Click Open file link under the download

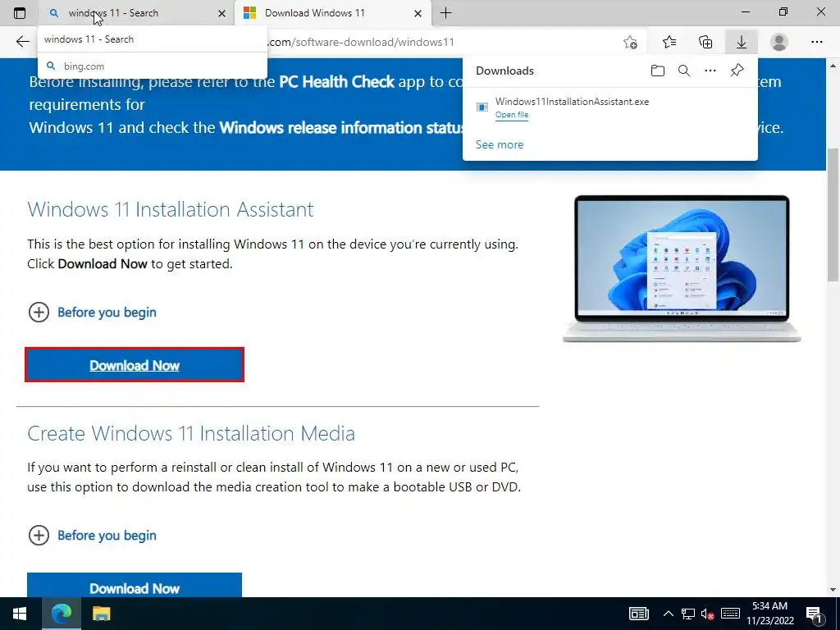pyautogui.click(x=512, y=115)
